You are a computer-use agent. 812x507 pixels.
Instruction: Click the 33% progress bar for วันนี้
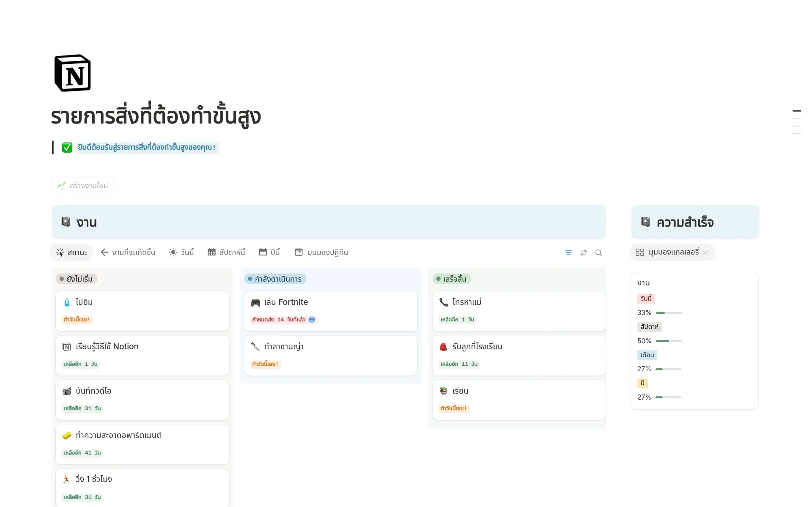(669, 313)
